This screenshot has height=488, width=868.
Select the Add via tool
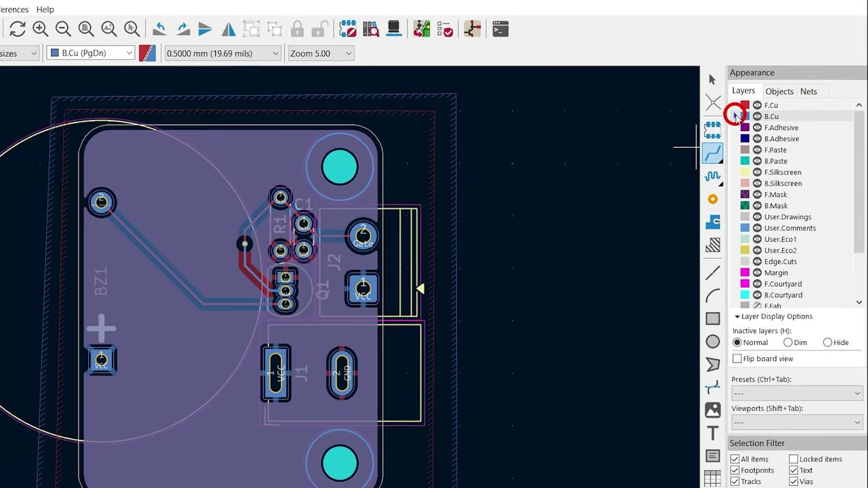click(713, 199)
